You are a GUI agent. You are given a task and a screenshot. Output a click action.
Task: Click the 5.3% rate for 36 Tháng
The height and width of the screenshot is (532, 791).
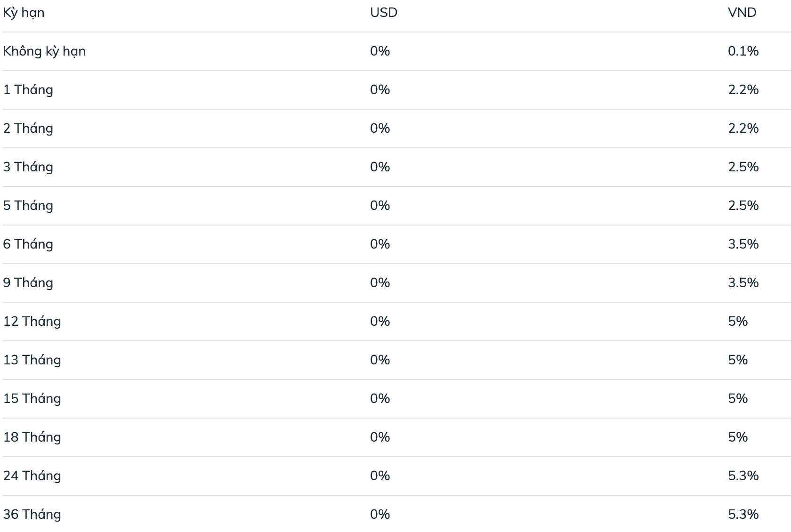[743, 515]
